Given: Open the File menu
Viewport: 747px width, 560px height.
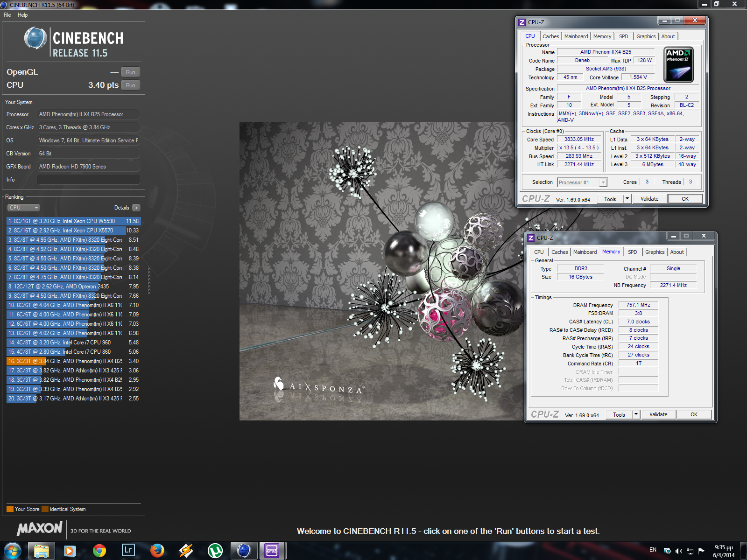Looking at the screenshot, I should click(7, 15).
